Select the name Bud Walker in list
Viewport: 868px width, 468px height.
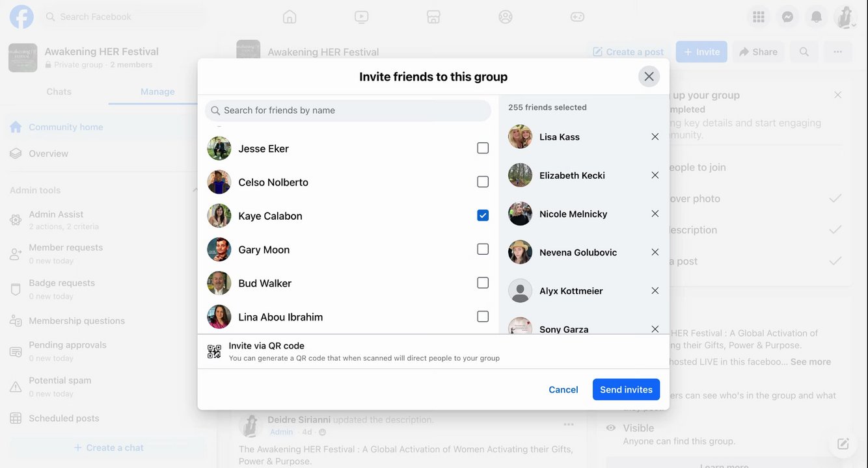[x=265, y=283]
